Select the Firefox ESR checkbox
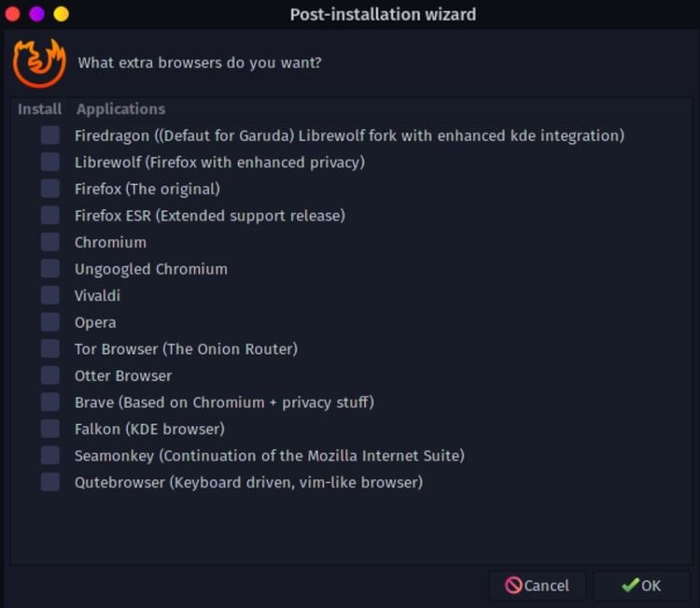Screen dimensions: 700x608 click(x=50, y=215)
